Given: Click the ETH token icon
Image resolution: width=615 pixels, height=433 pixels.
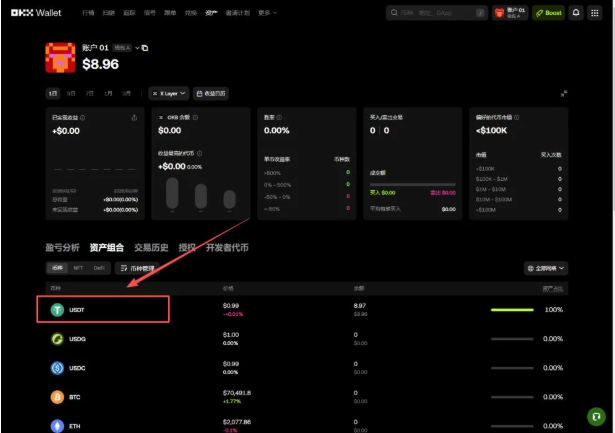Looking at the screenshot, I should point(57,426).
